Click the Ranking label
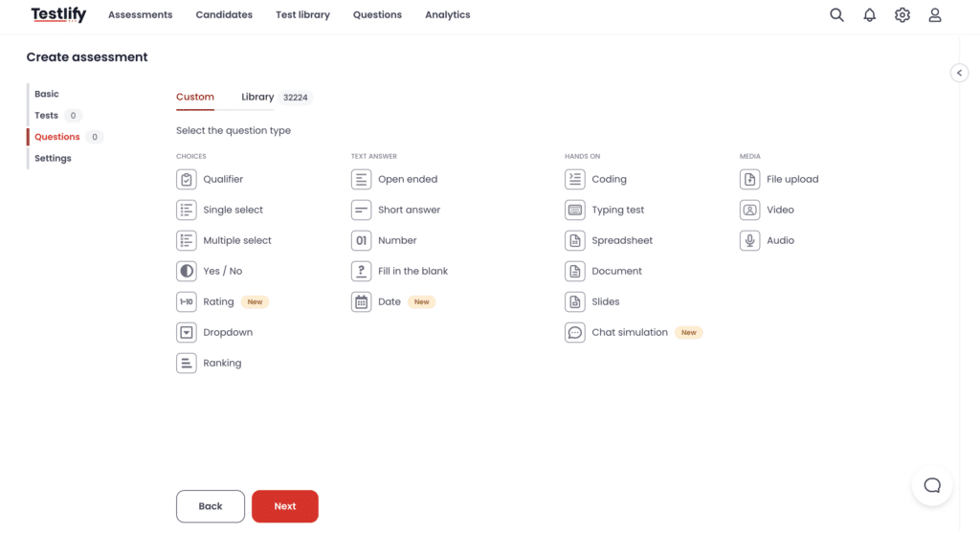This screenshot has height=533, width=980. coord(222,363)
